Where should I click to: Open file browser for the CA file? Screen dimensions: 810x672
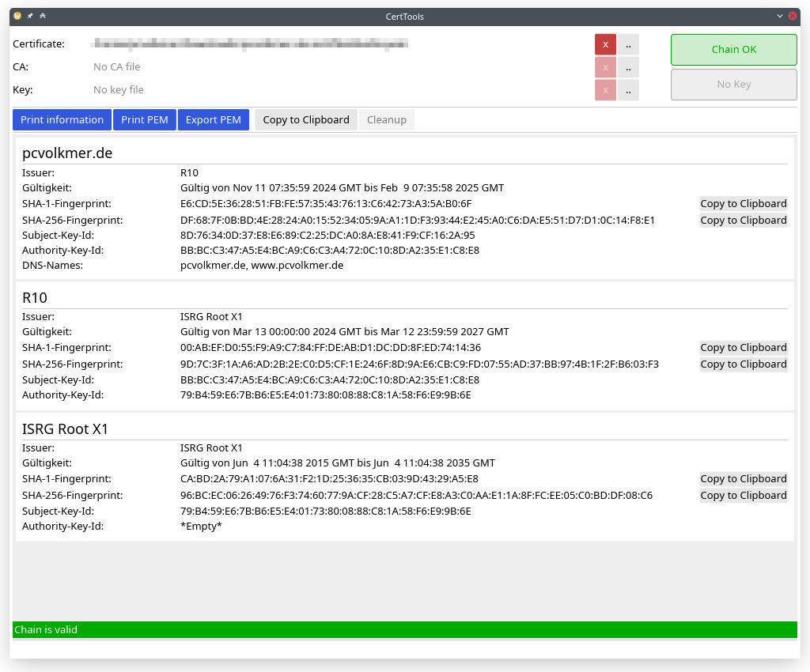pos(628,67)
